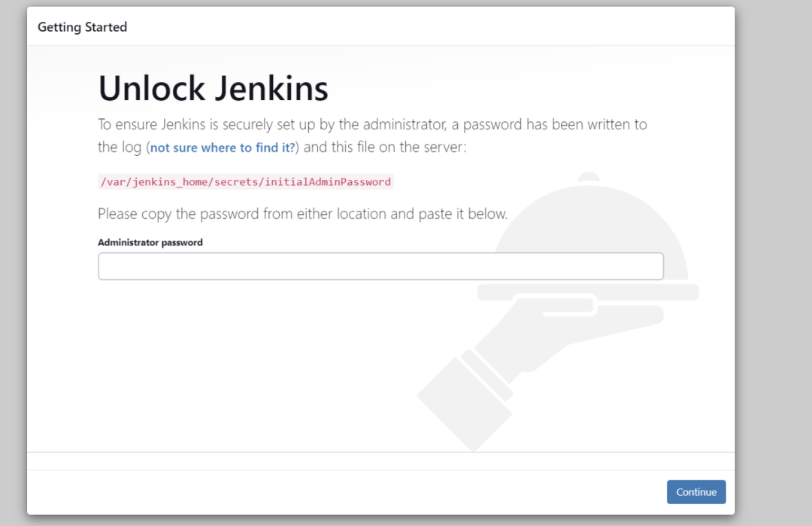The height and width of the screenshot is (526, 812).
Task: Click the "Getting Started" dialog title
Action: click(x=82, y=27)
